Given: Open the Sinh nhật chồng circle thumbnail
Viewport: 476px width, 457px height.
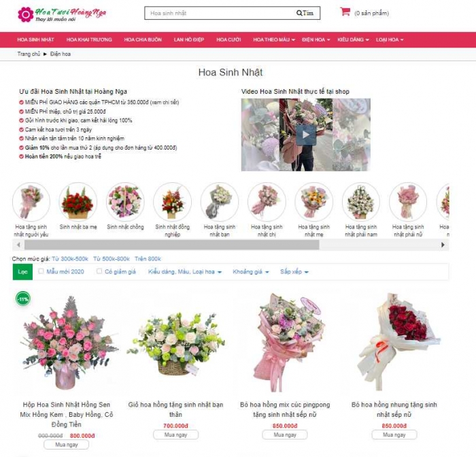Looking at the screenshot, I should point(125,201).
